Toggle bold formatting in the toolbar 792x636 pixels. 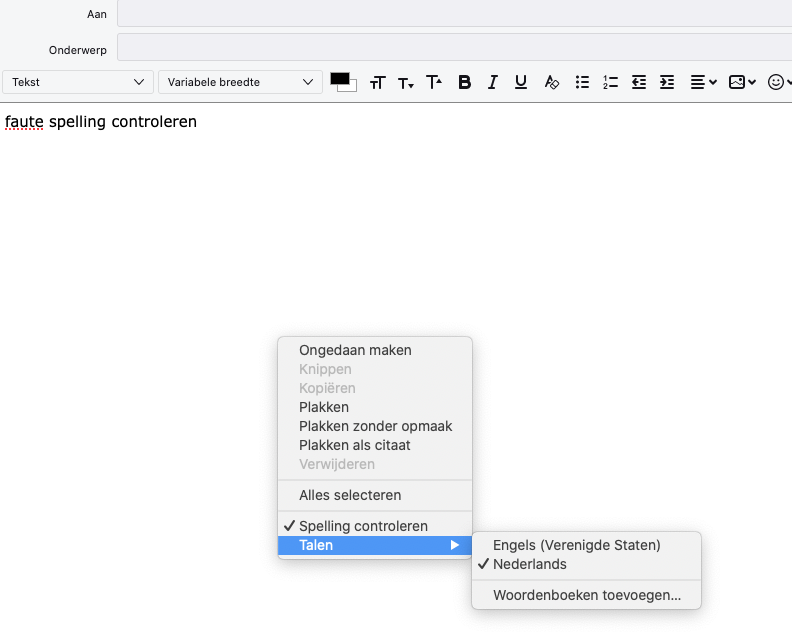click(x=464, y=83)
